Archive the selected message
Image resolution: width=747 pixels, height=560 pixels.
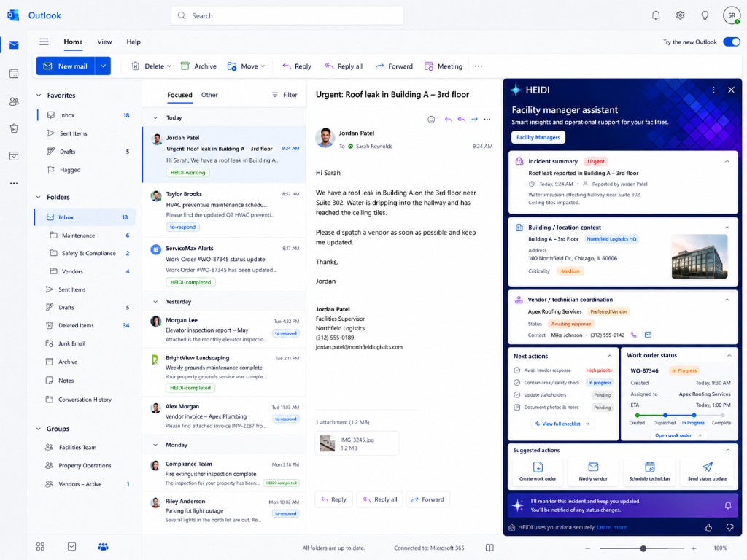point(198,66)
